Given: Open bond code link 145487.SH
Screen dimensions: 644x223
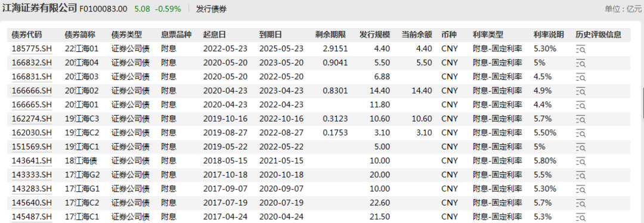Looking at the screenshot, I should (32, 216).
